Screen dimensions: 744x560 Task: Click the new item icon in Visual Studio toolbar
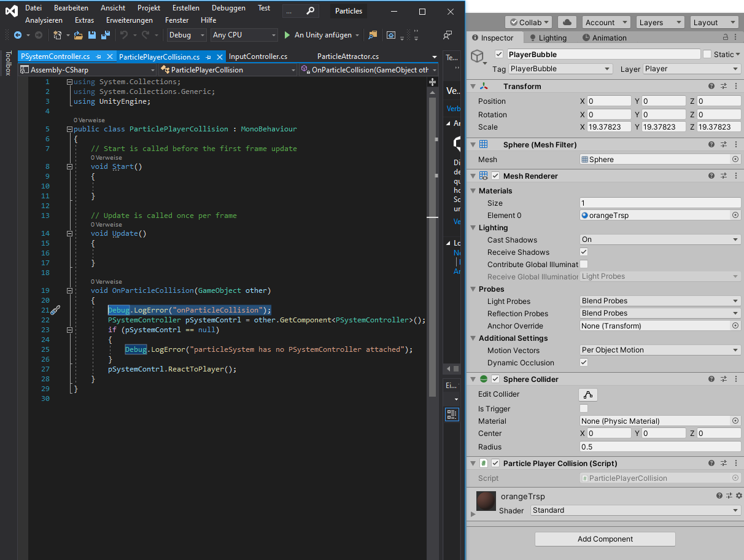[57, 35]
